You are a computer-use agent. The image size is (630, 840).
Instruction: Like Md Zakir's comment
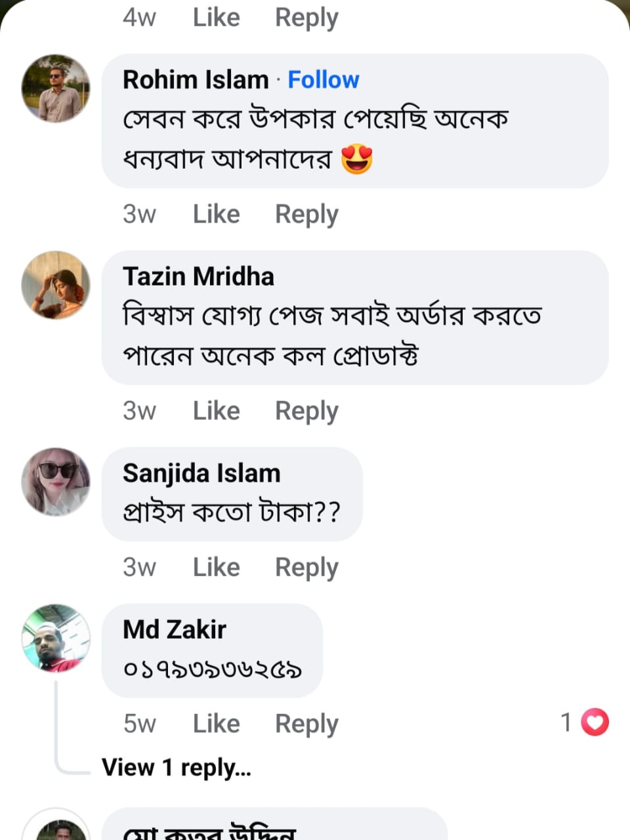(x=216, y=723)
